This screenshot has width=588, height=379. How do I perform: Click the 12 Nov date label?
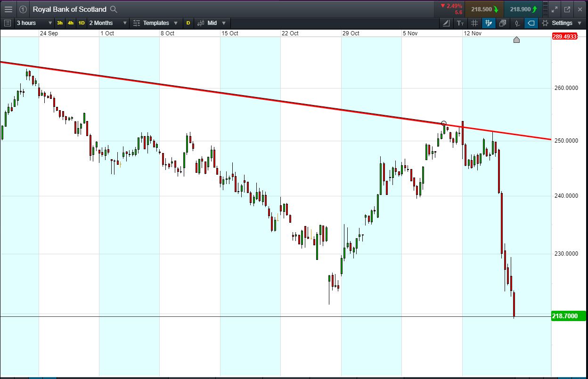pos(473,33)
